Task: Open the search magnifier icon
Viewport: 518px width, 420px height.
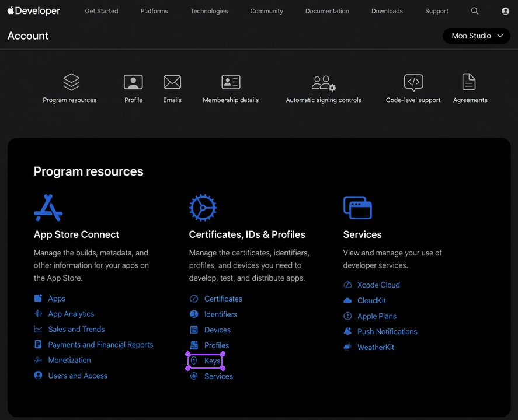Action: coord(474,11)
